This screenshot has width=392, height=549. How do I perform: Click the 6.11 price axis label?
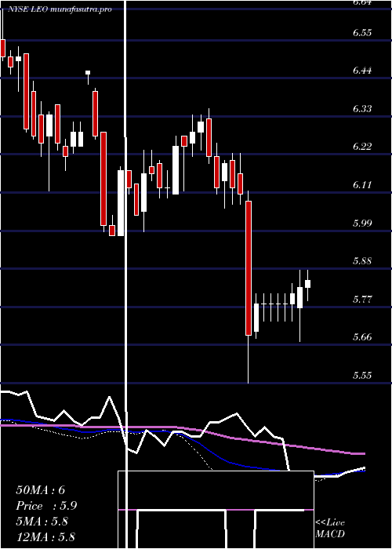click(362, 185)
